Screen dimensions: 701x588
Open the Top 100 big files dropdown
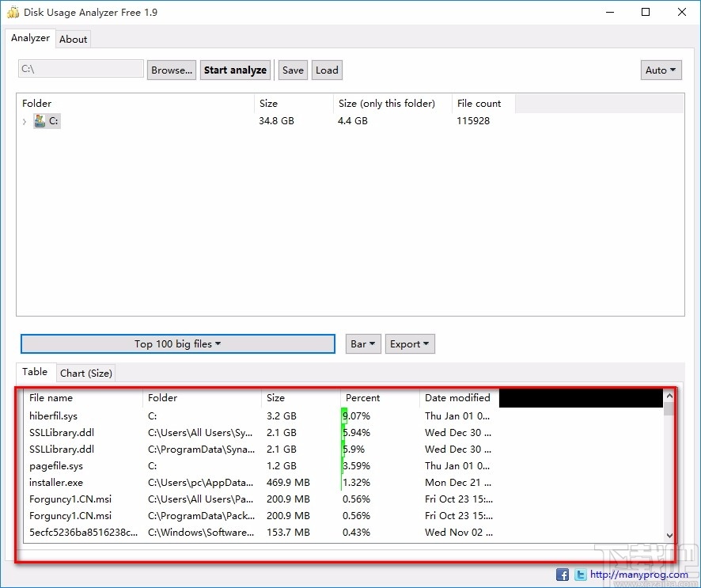point(176,343)
